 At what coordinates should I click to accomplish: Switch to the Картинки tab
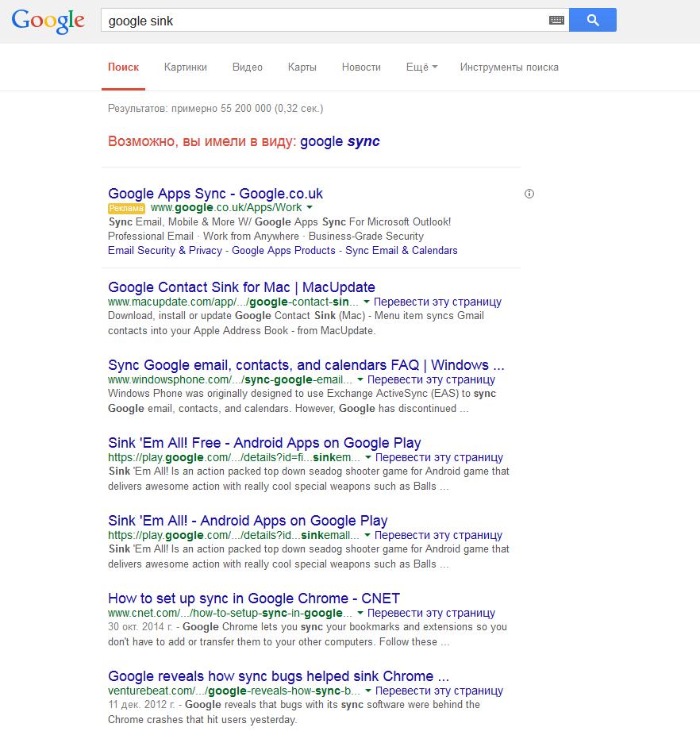click(185, 67)
